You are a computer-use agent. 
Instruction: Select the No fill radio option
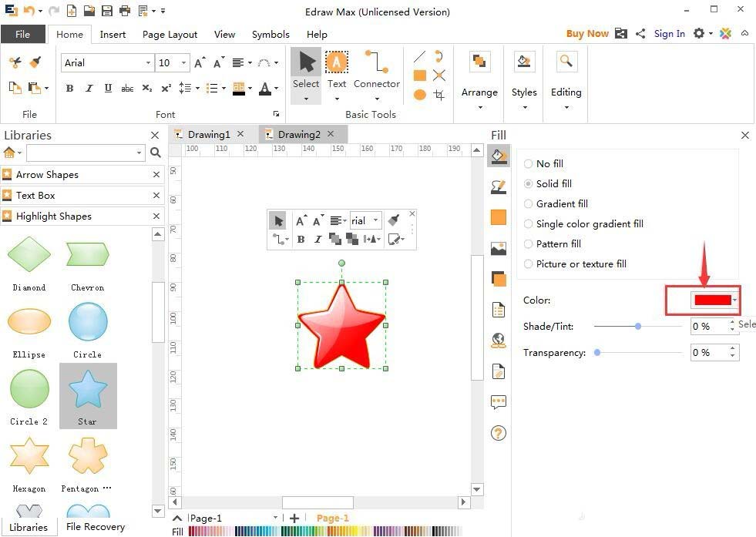(528, 164)
